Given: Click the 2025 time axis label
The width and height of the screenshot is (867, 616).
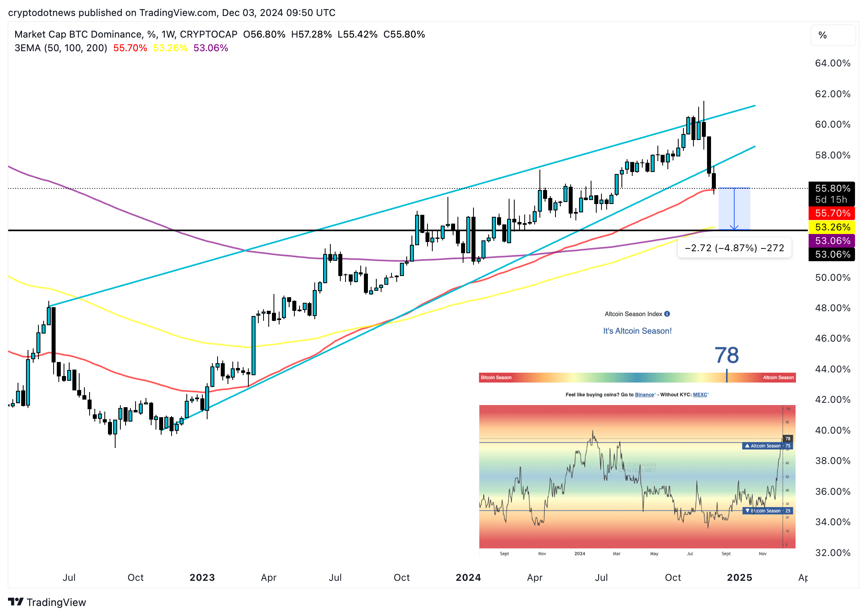Looking at the screenshot, I should pyautogui.click(x=739, y=578).
